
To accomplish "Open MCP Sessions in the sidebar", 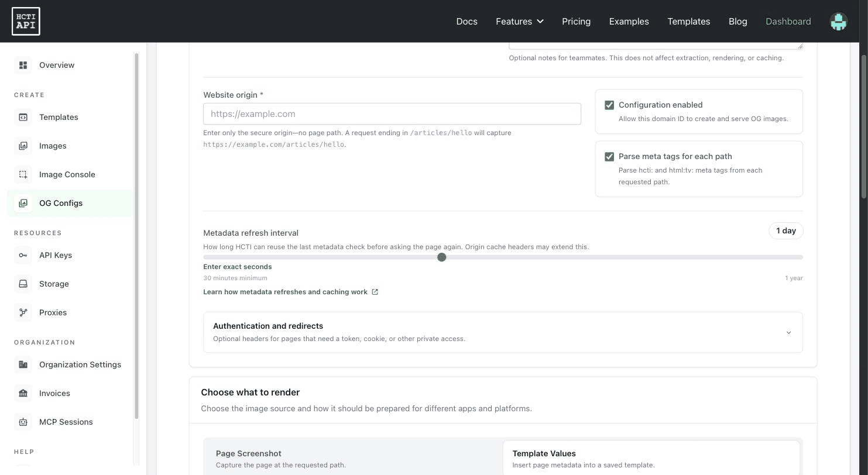I will 70,422.
